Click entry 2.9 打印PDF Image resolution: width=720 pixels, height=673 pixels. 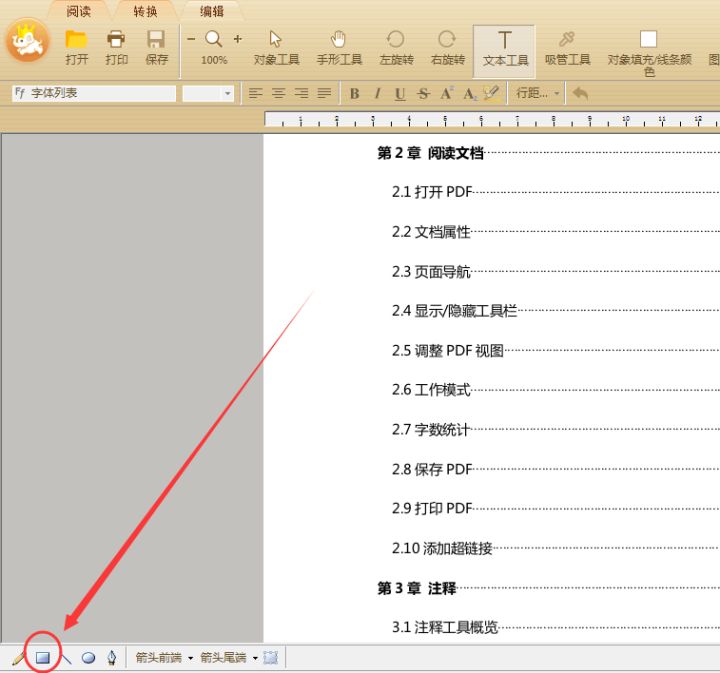(432, 509)
